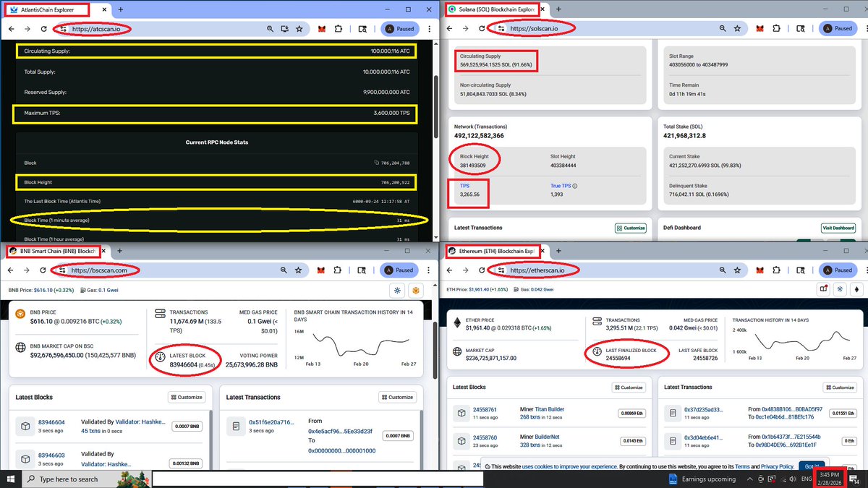The image size is (868, 488).
Task: Click Windows taskbar search box
Action: click(x=87, y=479)
